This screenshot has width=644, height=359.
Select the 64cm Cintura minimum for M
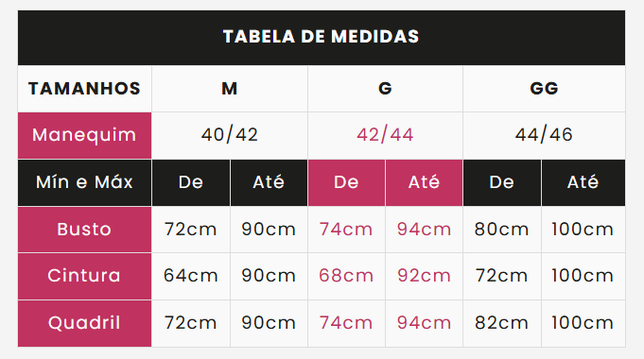tap(191, 276)
